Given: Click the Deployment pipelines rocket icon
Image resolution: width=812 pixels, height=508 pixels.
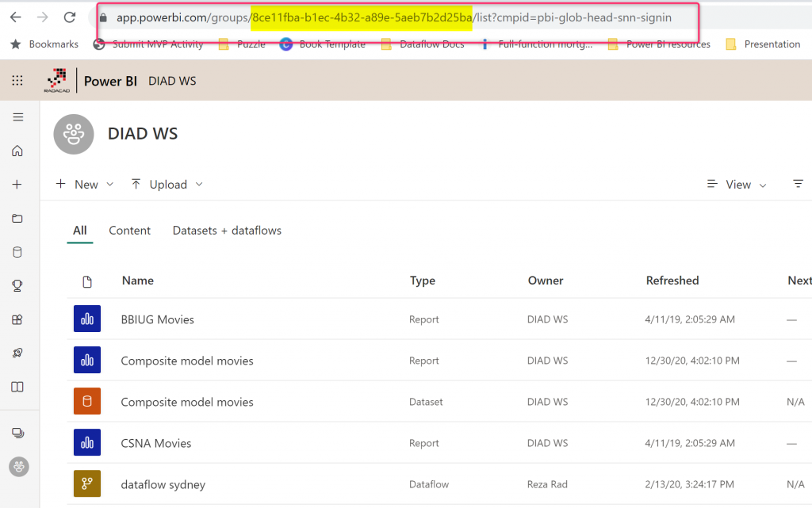Looking at the screenshot, I should 17,353.
